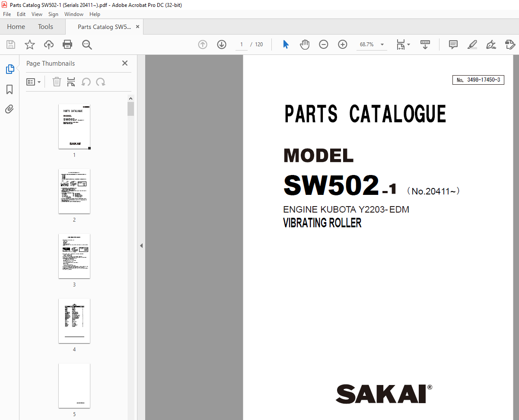
Task: Open the Edit menu
Action: (21, 14)
